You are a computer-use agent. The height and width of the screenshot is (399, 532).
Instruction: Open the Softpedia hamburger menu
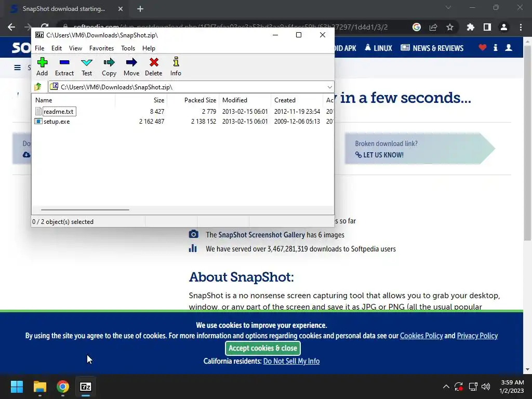click(17, 68)
